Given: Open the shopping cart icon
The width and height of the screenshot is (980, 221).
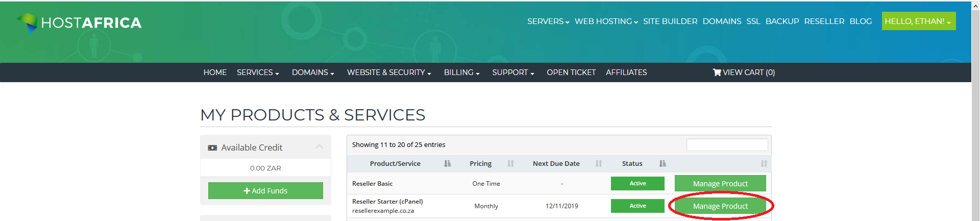Looking at the screenshot, I should 717,72.
